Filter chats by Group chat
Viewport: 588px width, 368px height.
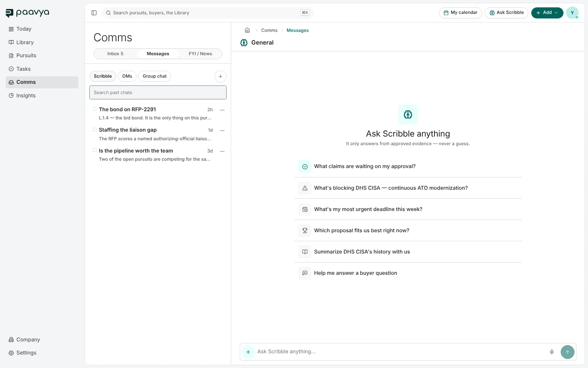click(x=155, y=76)
